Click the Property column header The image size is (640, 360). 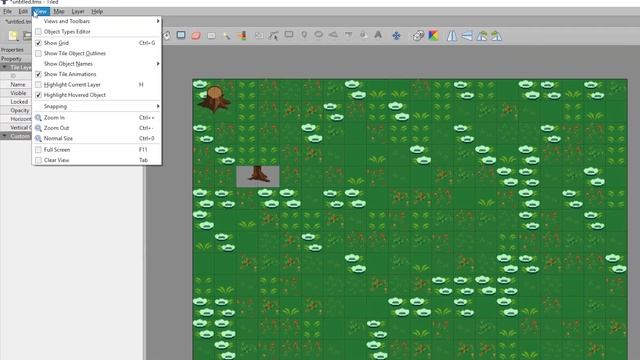(x=11, y=59)
